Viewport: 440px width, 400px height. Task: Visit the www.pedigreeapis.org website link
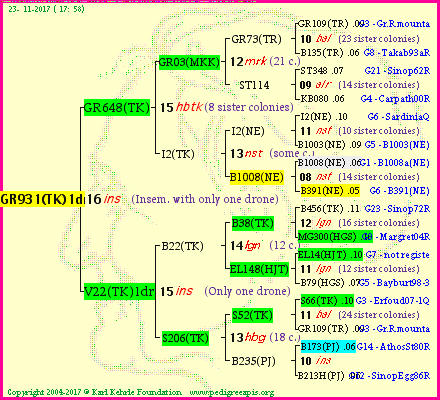pos(232,392)
